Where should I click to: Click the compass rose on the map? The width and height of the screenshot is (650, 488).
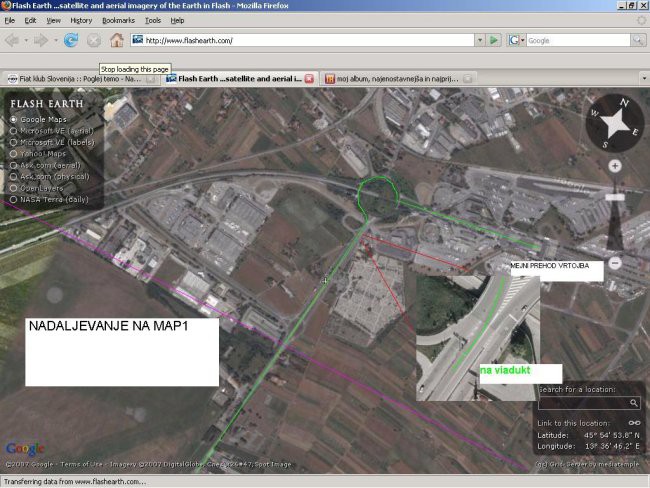(x=614, y=123)
